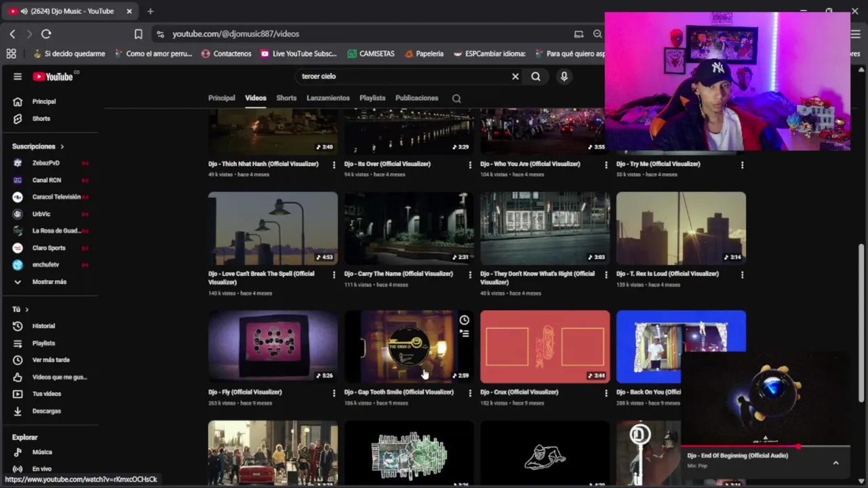Click the search box containing tercer cielo
868x488 pixels.
[x=403, y=77]
